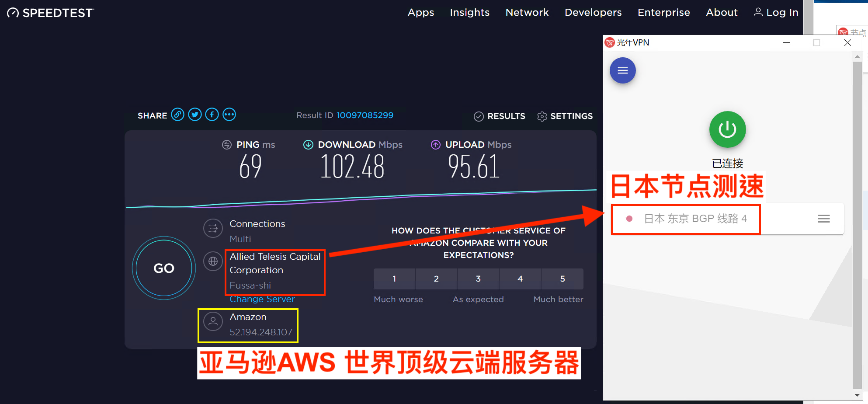This screenshot has height=404, width=868.
Task: Click the Speedtest logo
Action: (50, 13)
